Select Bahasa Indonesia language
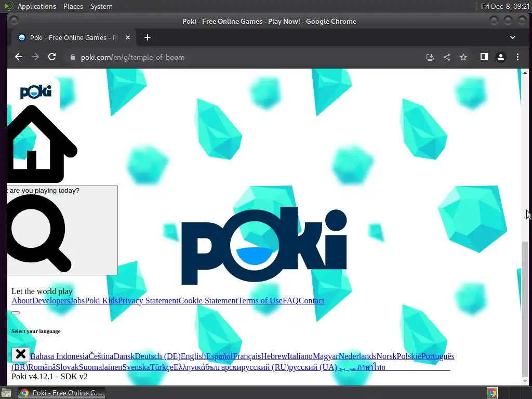The width and height of the screenshot is (532, 399). click(x=59, y=356)
